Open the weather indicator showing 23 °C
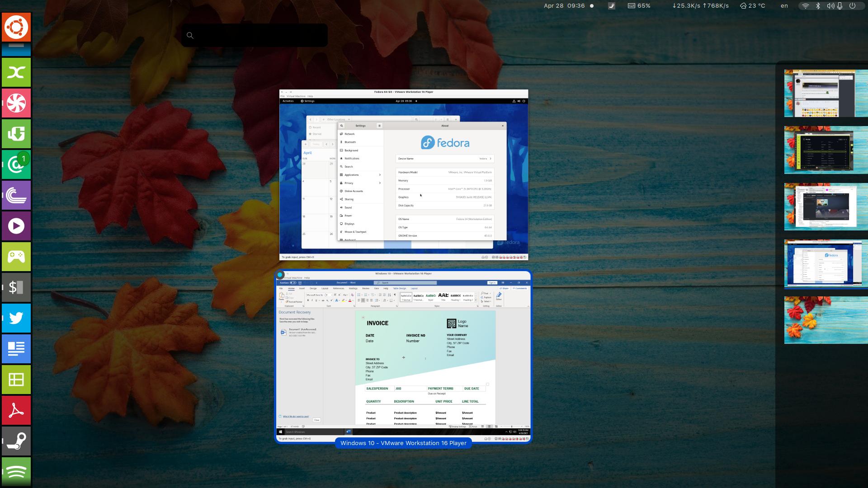Image resolution: width=868 pixels, height=488 pixels. point(752,6)
